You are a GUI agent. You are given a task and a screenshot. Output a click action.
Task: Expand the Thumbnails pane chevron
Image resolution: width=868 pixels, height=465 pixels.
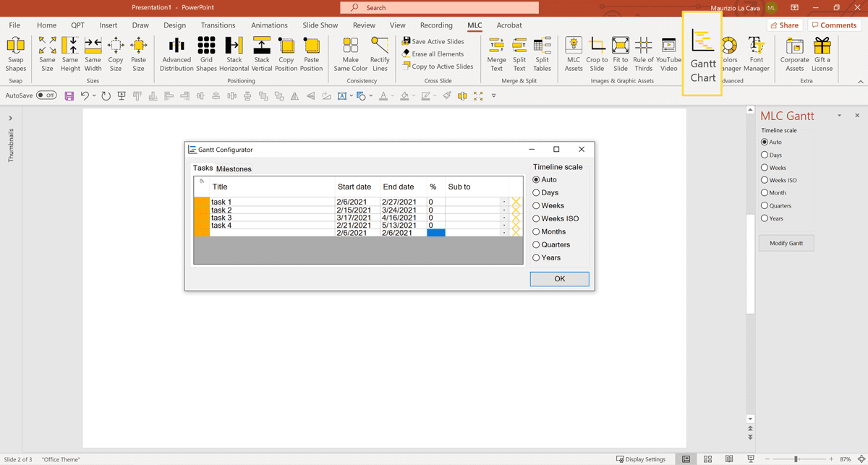pyautogui.click(x=10, y=118)
